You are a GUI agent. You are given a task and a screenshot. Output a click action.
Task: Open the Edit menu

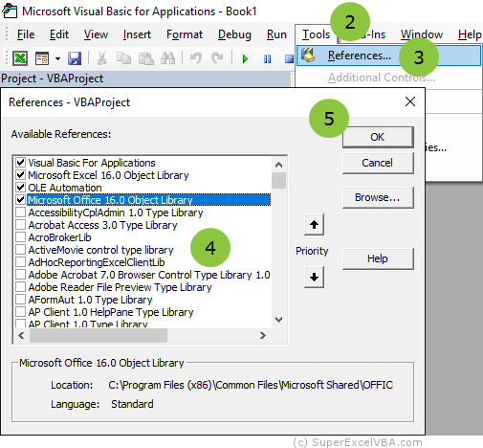pos(59,34)
